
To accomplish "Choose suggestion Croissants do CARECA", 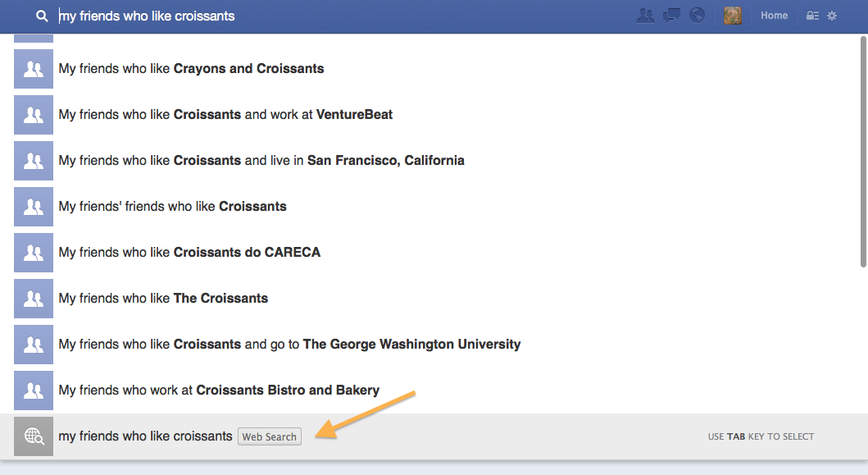I will [189, 253].
